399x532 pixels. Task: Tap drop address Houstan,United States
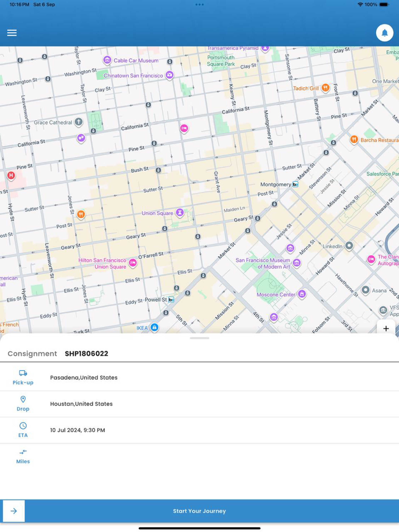pyautogui.click(x=81, y=404)
